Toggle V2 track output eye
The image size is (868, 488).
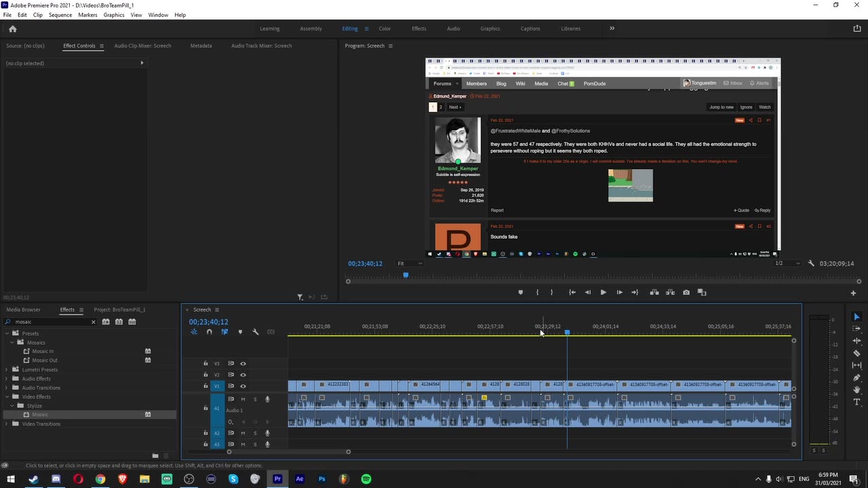(243, 375)
